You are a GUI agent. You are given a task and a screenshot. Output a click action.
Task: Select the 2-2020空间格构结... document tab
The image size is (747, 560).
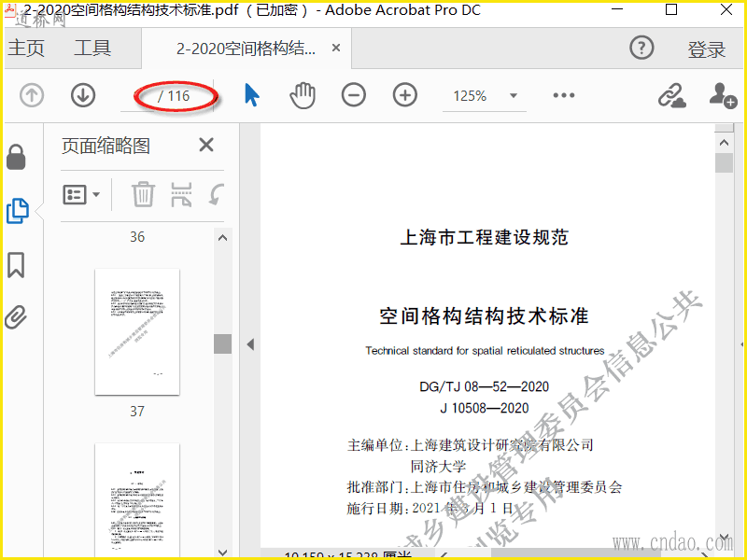(x=246, y=49)
